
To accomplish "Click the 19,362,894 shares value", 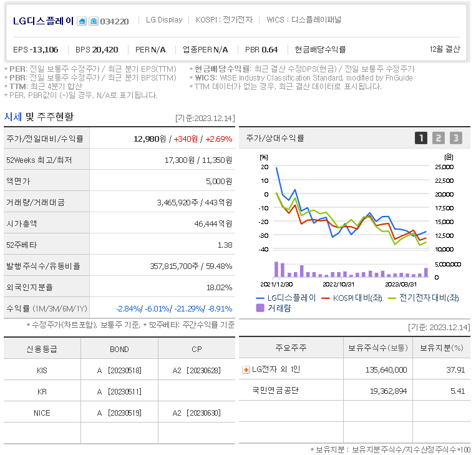I will click(x=388, y=391).
